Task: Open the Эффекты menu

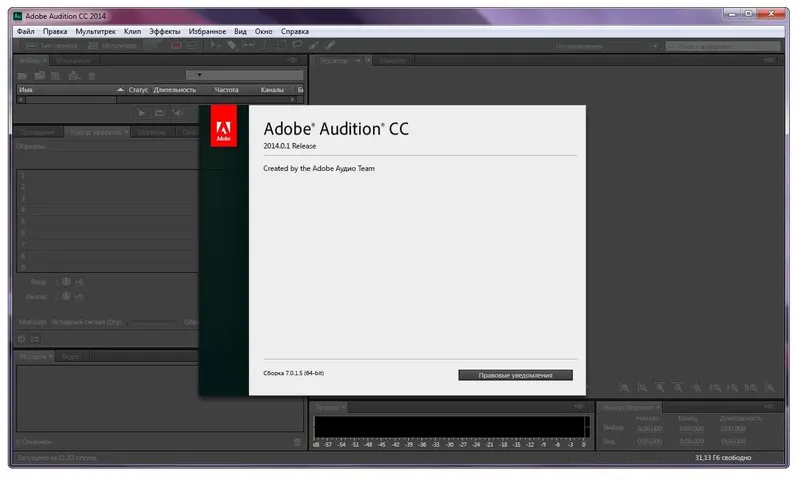Action: [x=165, y=31]
